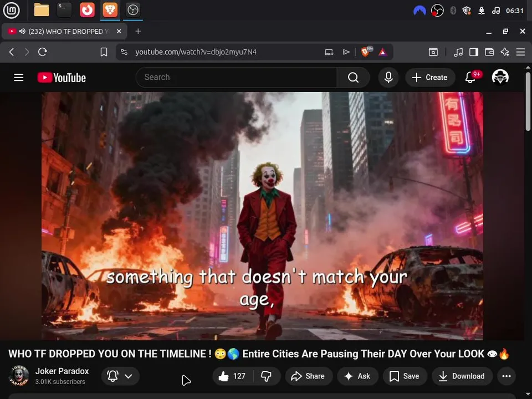Open Brave main hamburger menu
This screenshot has height=399, width=532.
pos(520,52)
